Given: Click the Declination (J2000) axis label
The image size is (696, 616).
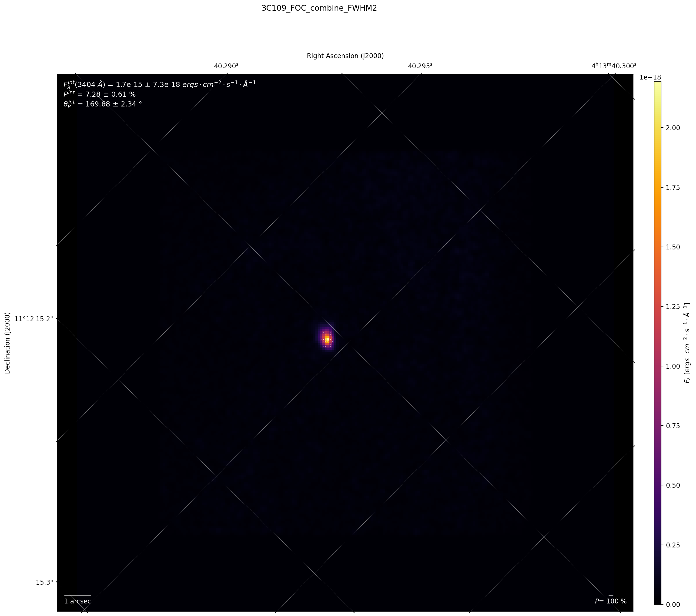Looking at the screenshot, I should [x=7, y=343].
